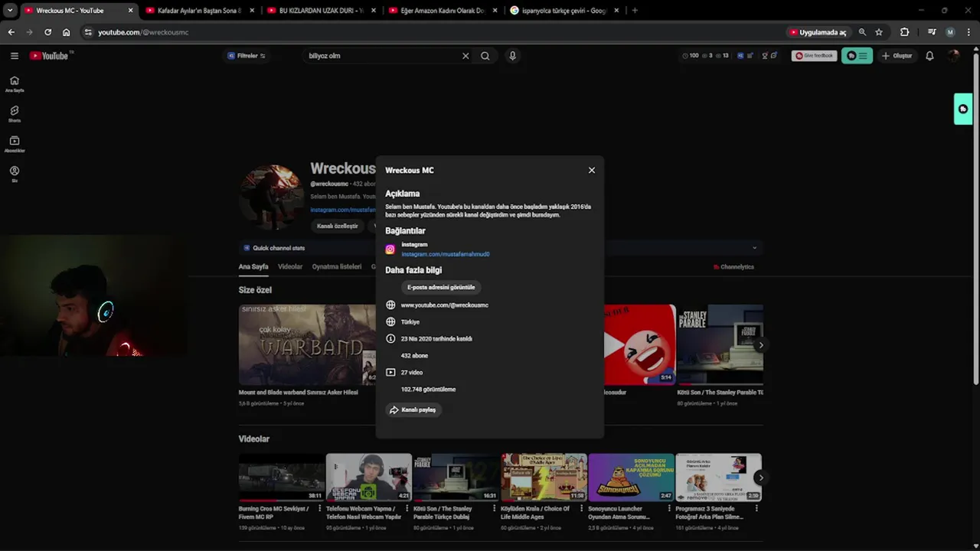Click the globe icon beside Türkiye
The height and width of the screenshot is (551, 980).
click(390, 322)
